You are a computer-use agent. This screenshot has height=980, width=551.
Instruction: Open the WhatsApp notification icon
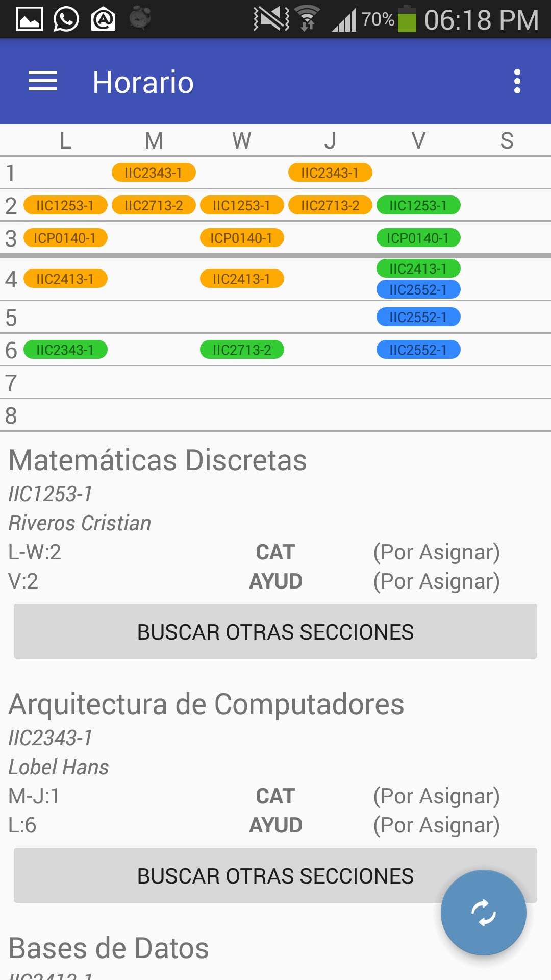pos(66,19)
